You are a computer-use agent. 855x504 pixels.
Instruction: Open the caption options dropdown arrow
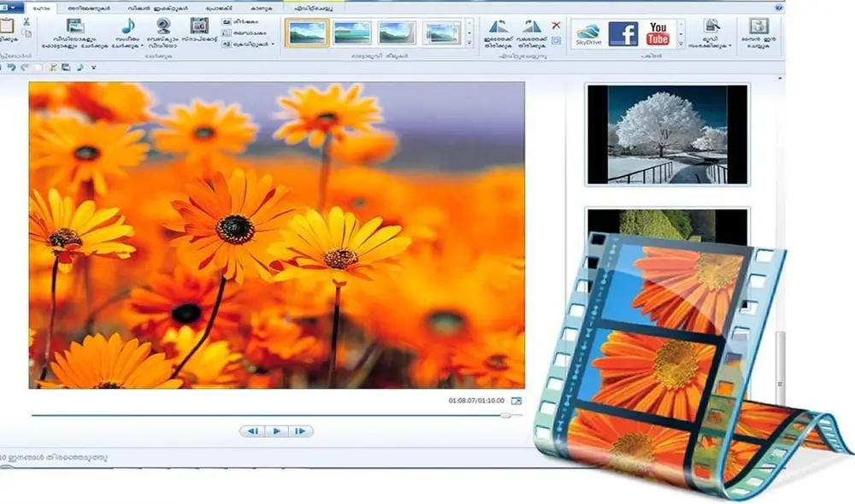(271, 44)
